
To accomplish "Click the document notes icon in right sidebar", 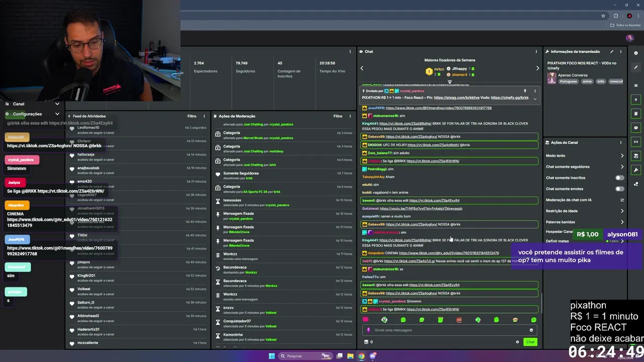I will (x=636, y=114).
